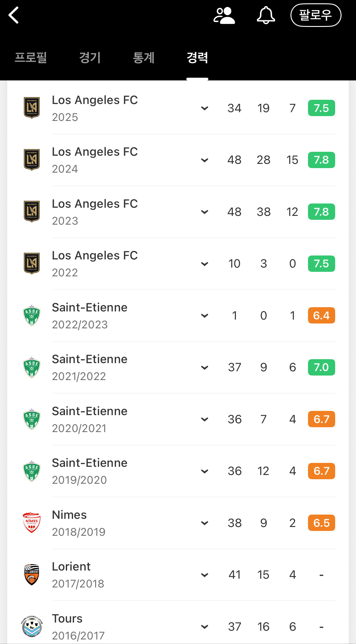Tap the Saint-Etienne 2022/2023 club crest
The width and height of the screenshot is (356, 644).
32,315
